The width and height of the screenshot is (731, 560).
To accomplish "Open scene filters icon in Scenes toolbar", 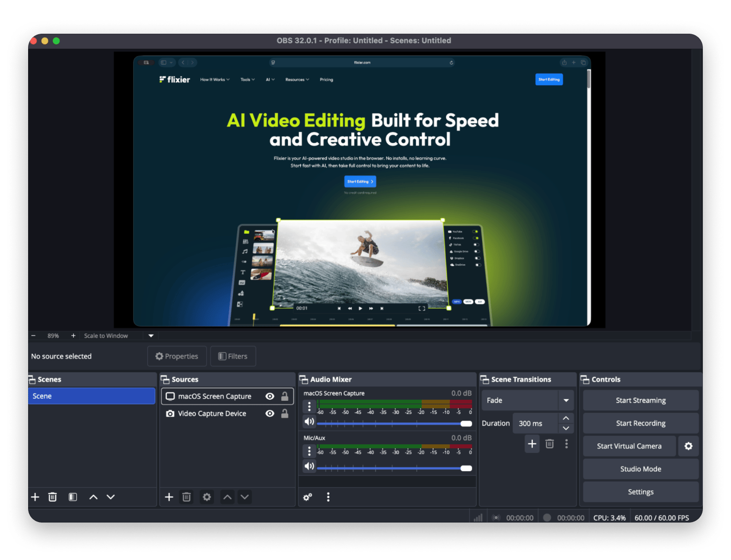I will [x=73, y=497].
